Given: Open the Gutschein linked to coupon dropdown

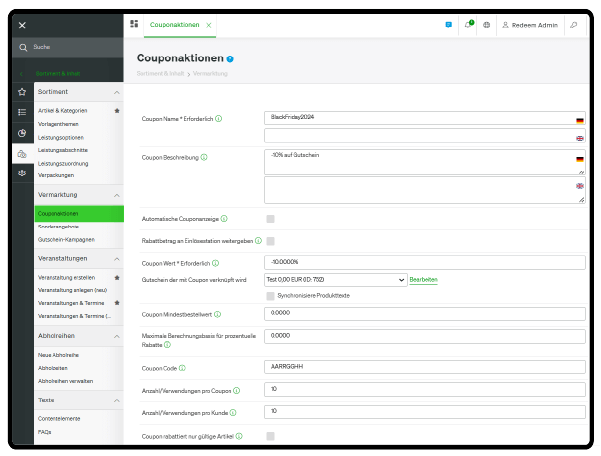Looking at the screenshot, I should 334,280.
